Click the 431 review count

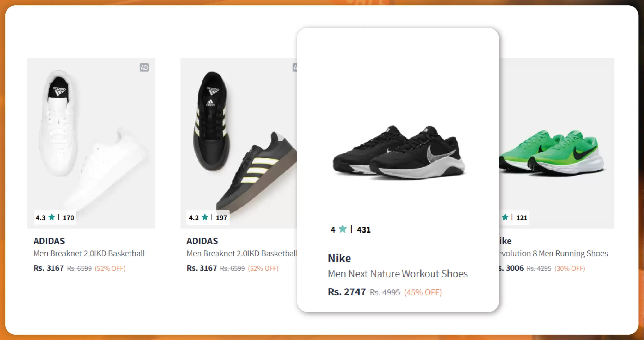(364, 230)
